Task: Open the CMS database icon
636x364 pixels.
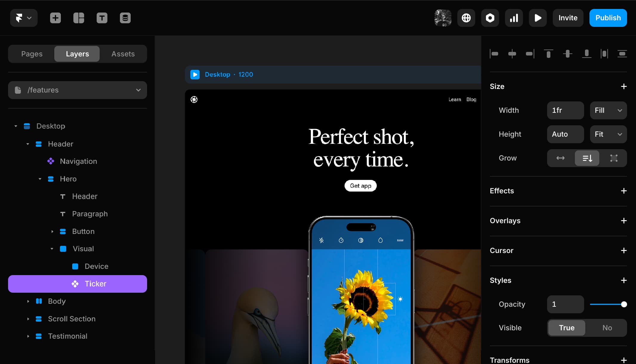Action: (x=125, y=18)
